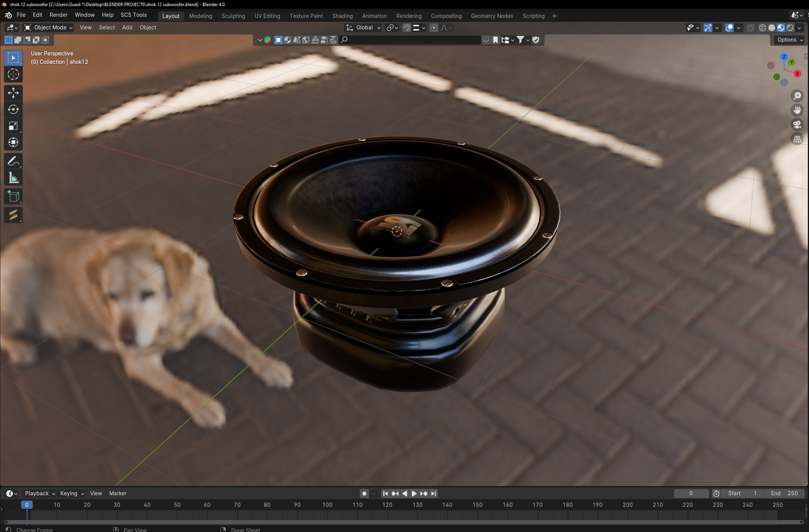The image size is (809, 532).
Task: Choose the 3D Cursor tool
Action: 13,74
